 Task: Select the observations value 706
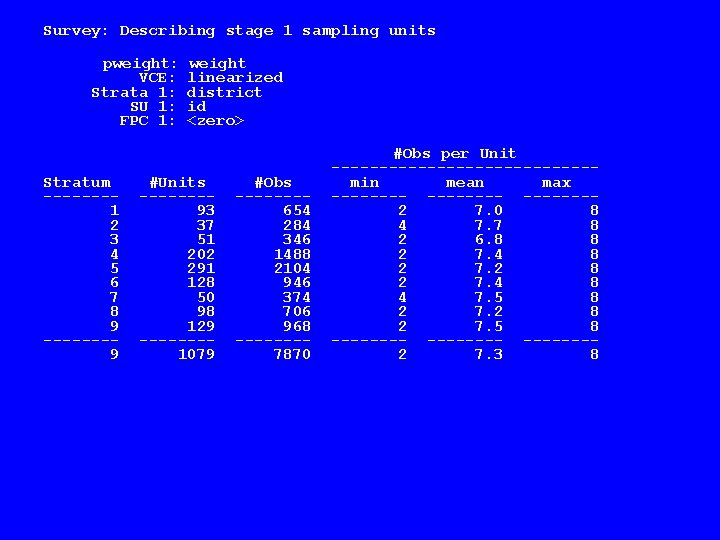[x=297, y=311]
